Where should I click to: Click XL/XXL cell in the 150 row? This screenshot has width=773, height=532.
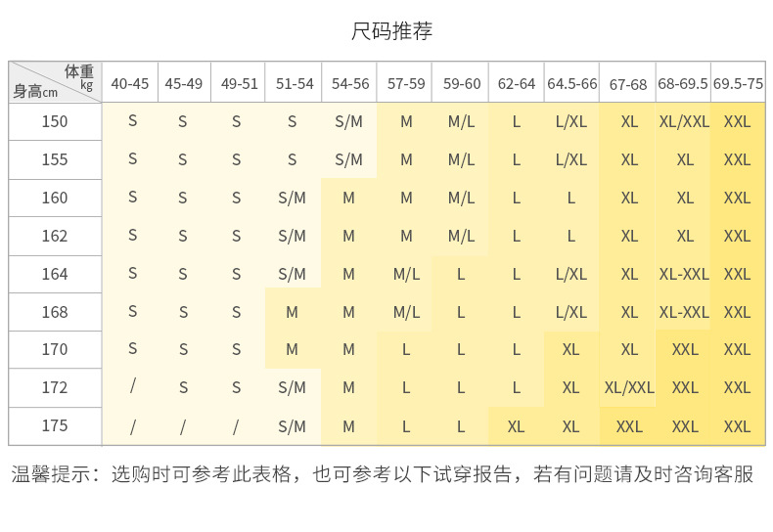click(684, 121)
